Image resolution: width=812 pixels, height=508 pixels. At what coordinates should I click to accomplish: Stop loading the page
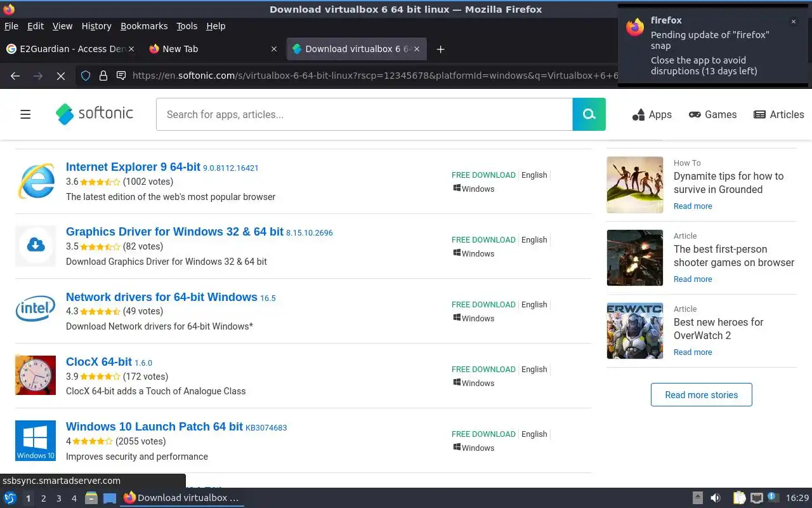[x=61, y=76]
